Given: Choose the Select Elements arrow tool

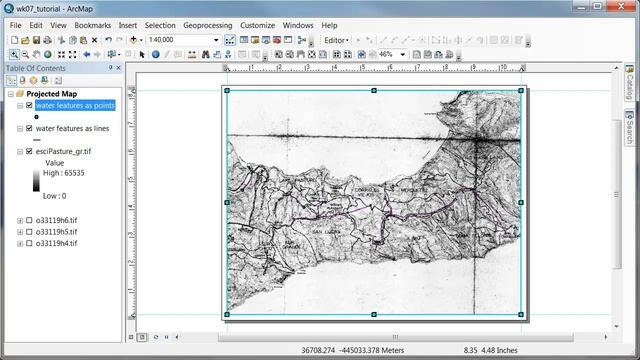Looking at the screenshot, I should point(142,54).
